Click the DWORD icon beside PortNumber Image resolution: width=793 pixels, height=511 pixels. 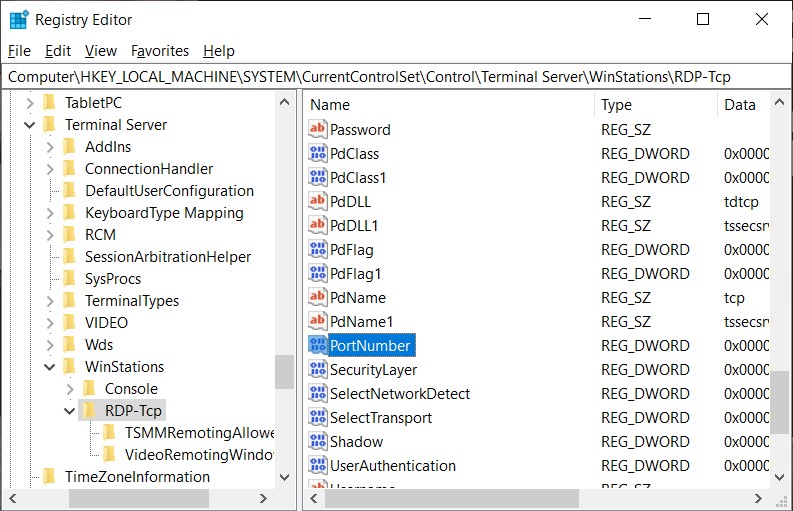coord(317,346)
